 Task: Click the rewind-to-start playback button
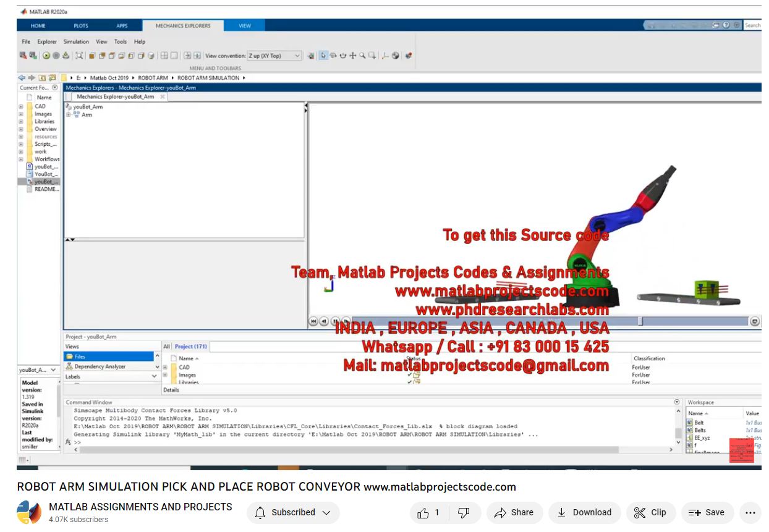(x=313, y=321)
